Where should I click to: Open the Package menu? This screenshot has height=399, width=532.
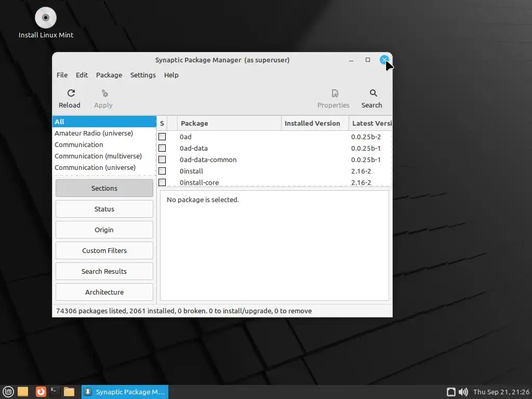(109, 75)
